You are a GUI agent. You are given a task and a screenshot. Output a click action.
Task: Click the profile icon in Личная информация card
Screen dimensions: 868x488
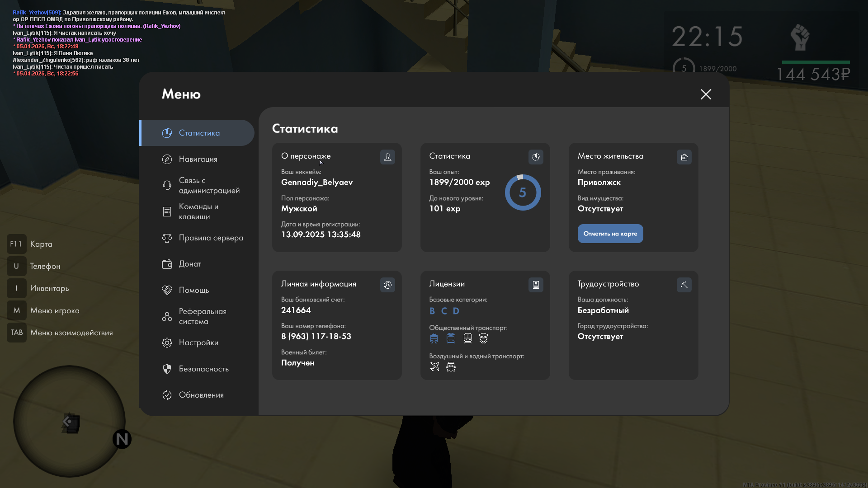(x=387, y=285)
